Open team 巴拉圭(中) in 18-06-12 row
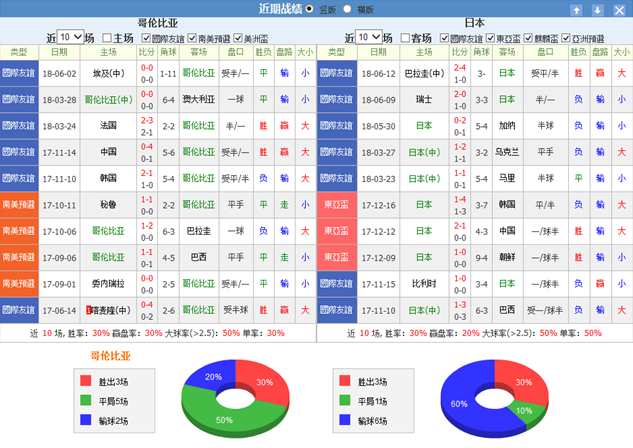633x448 pixels. tap(424, 73)
